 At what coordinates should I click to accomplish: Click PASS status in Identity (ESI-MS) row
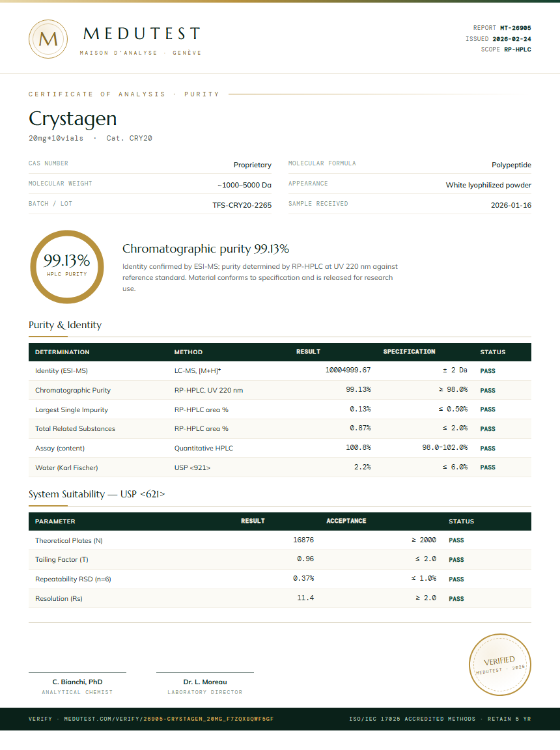488,370
